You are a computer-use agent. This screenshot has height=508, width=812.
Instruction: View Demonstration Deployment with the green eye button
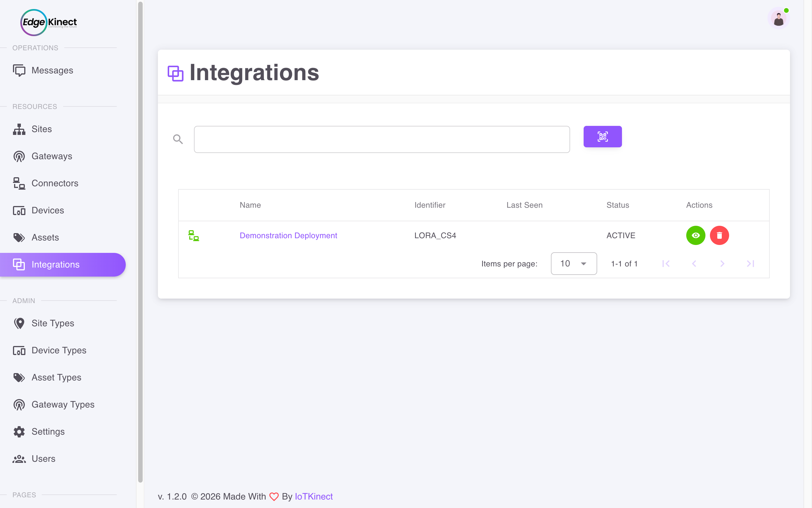(x=696, y=235)
